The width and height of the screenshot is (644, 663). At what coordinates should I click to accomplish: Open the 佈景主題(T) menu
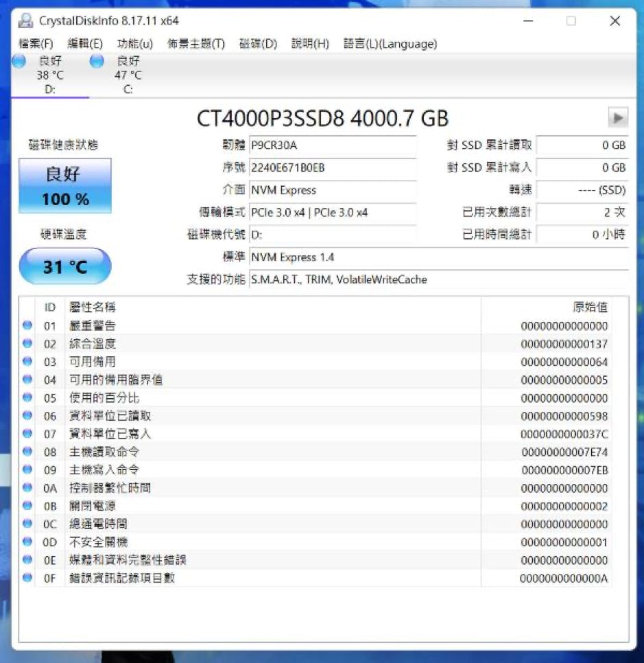[196, 43]
